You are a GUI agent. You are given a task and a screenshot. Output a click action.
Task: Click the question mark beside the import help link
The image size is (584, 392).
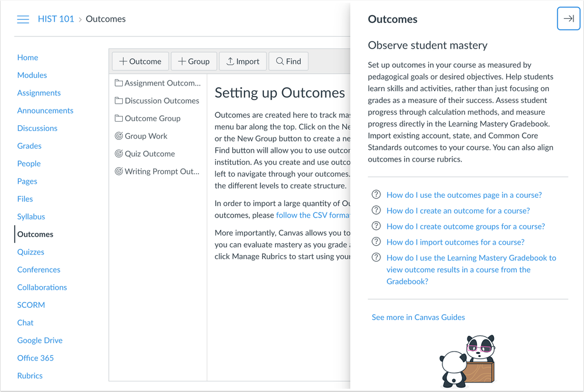376,242
